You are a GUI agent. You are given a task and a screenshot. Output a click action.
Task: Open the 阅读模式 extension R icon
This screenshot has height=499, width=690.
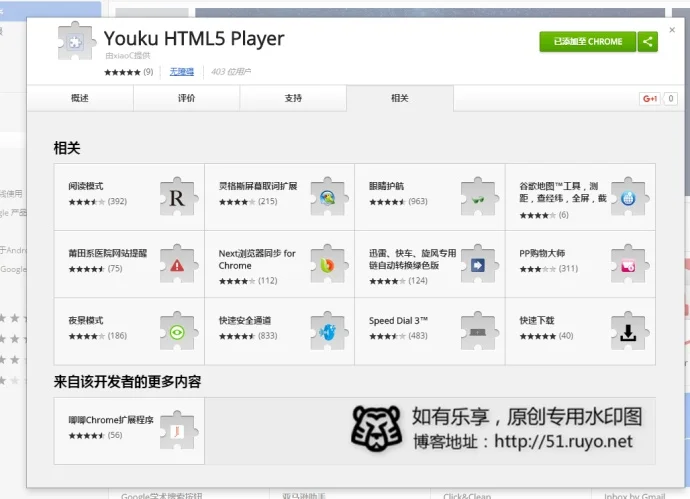[177, 197]
